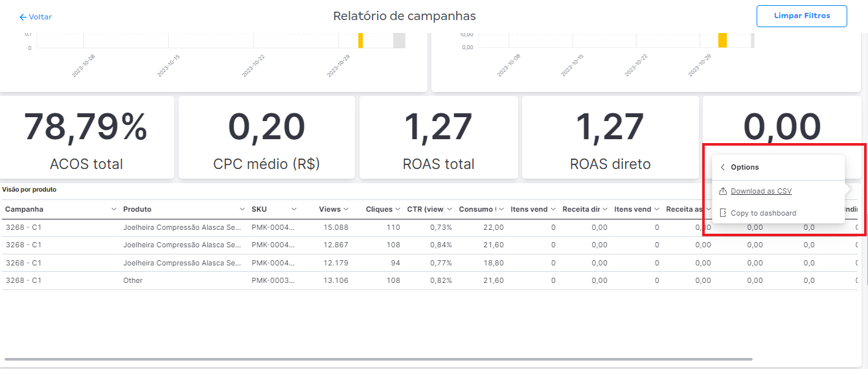Click the Download as CSV icon
The height and width of the screenshot is (369, 868).
(723, 191)
